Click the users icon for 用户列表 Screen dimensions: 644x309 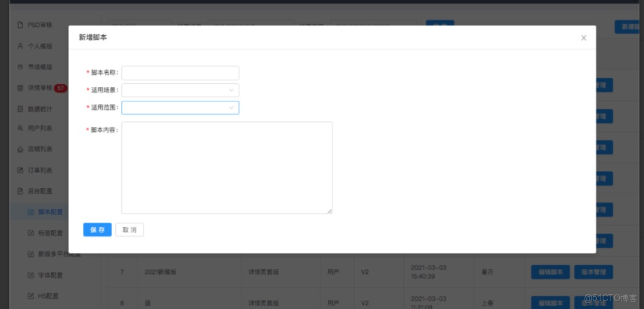[20, 128]
